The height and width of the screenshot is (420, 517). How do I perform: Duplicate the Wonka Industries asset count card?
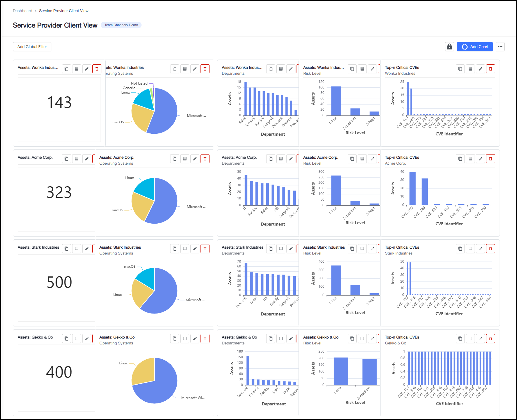(x=67, y=69)
